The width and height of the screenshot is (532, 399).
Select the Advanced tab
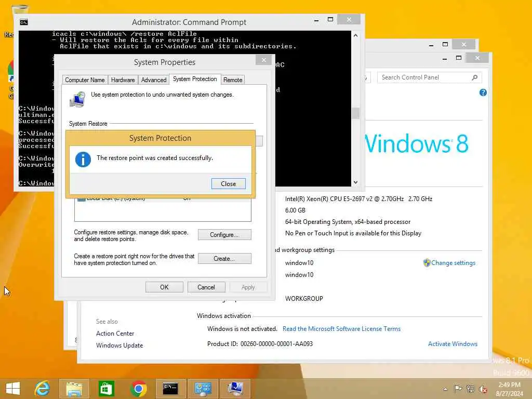click(x=154, y=79)
